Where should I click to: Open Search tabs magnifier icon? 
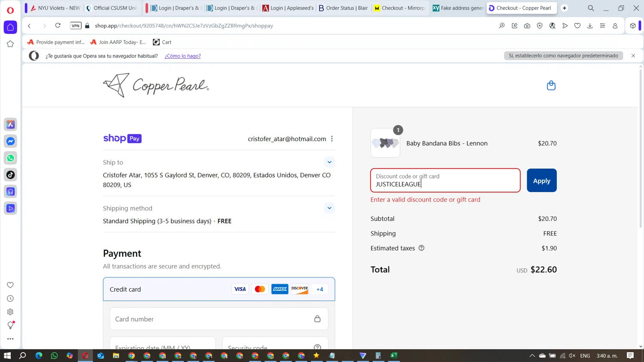point(591,8)
